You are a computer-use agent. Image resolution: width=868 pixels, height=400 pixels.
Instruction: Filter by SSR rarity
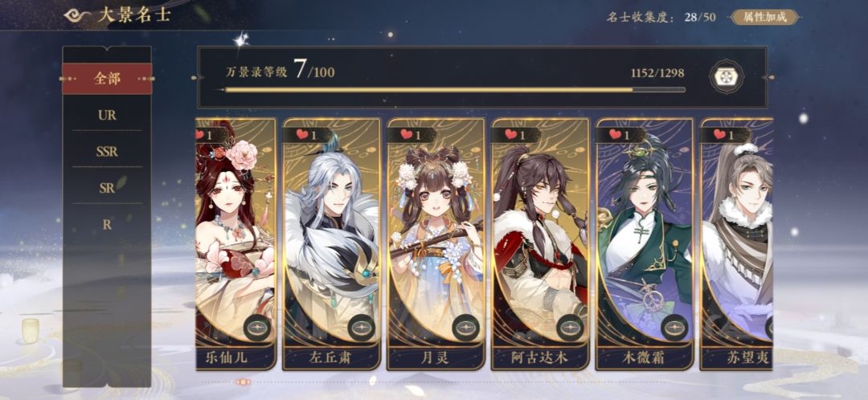[x=107, y=152]
